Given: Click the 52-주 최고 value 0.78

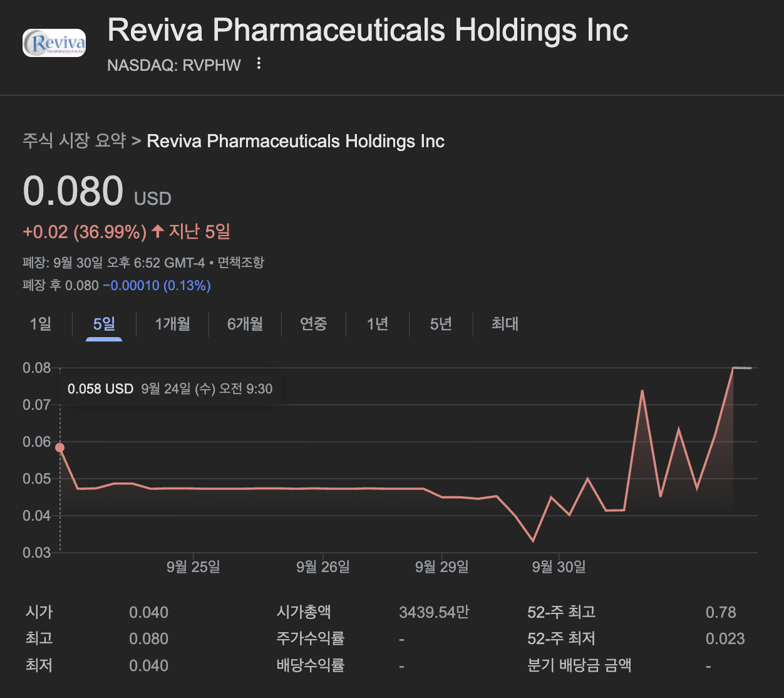Looking at the screenshot, I should [721, 612].
